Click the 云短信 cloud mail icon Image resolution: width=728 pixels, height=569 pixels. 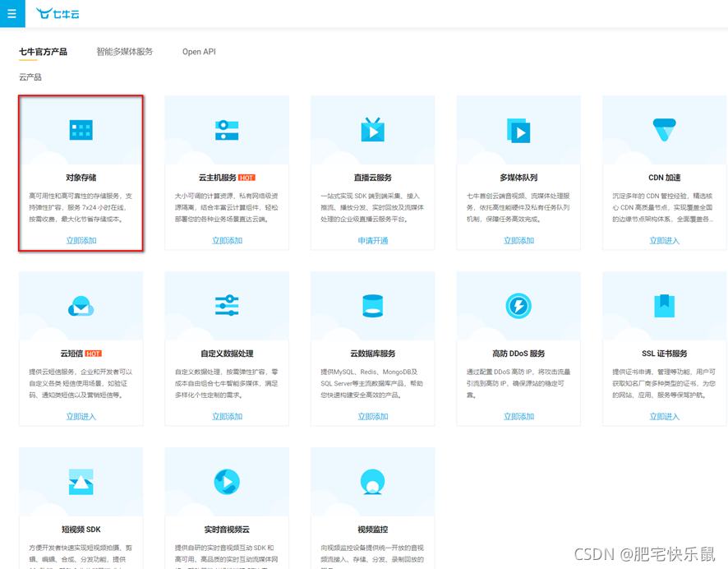coord(81,306)
